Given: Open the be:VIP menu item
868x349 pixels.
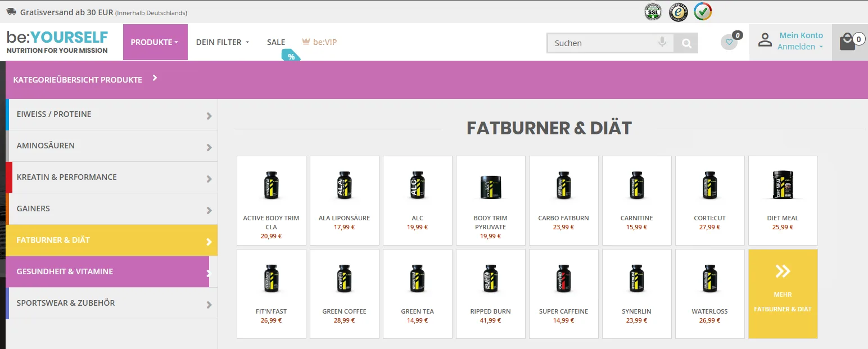Looking at the screenshot, I should click(x=319, y=42).
